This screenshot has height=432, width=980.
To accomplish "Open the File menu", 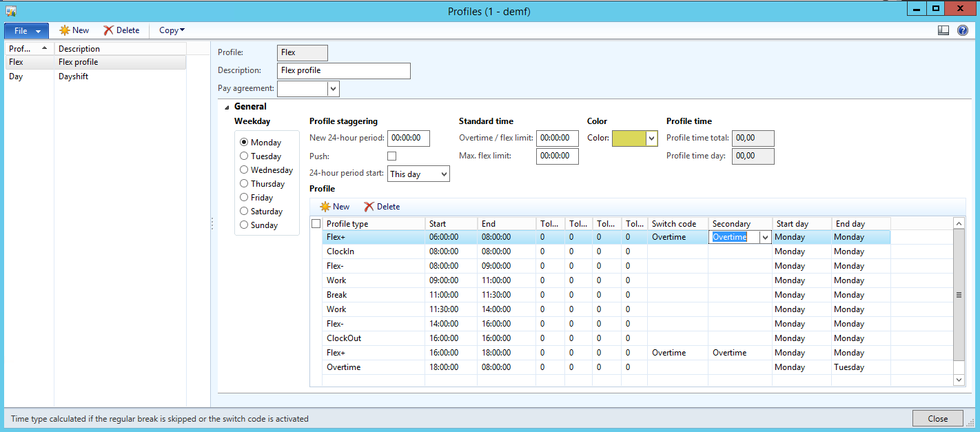I will pyautogui.click(x=25, y=30).
